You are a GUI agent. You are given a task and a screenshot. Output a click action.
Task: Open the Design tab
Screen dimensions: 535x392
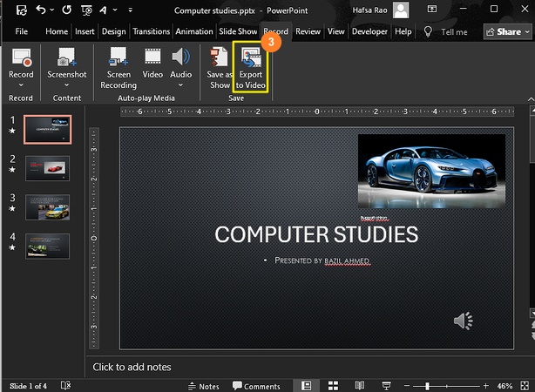113,31
